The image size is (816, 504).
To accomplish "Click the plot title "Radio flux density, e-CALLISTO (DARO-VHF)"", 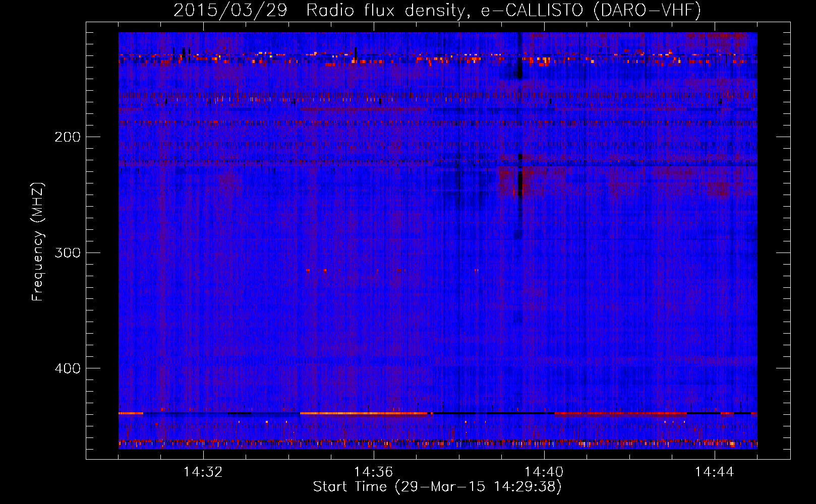I will (503, 10).
